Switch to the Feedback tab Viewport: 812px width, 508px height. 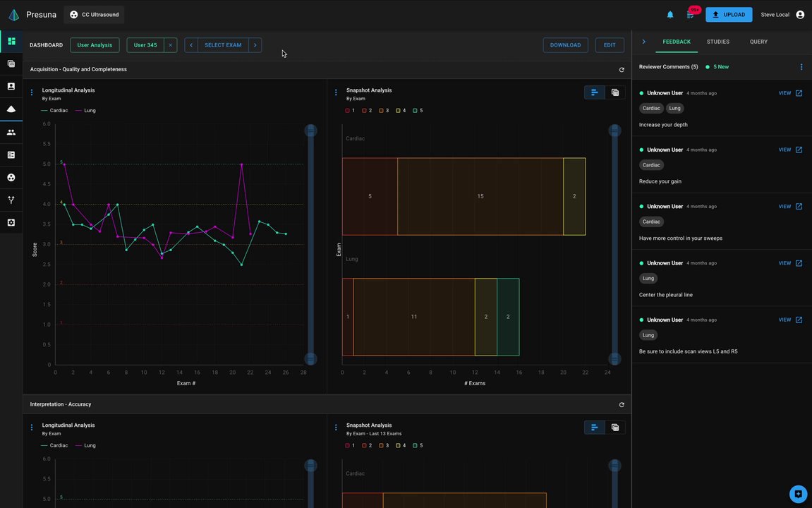[x=677, y=42]
